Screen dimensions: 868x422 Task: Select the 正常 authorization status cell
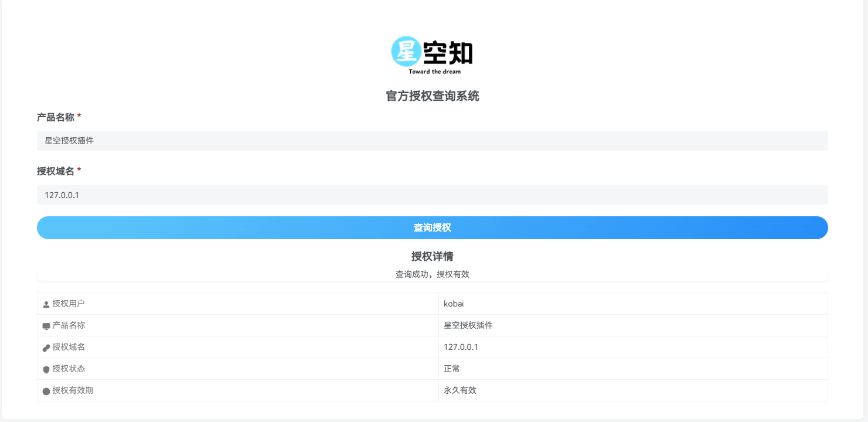(x=453, y=369)
